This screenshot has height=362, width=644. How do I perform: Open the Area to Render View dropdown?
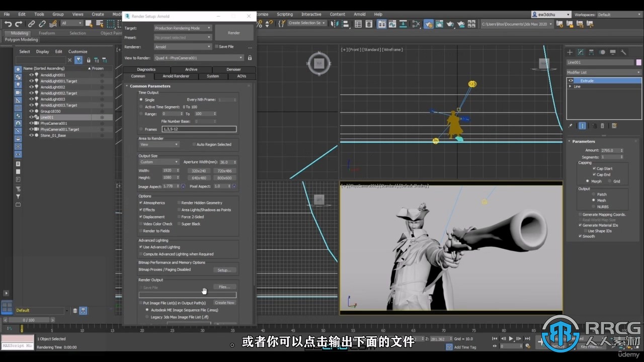[159, 144]
